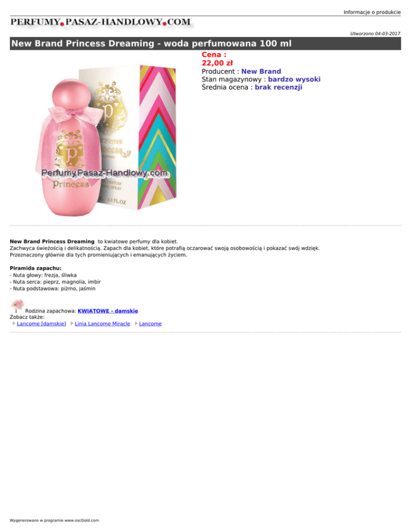411x532 pixels.
Task: Click the 22,00 zł price
Action: click(x=217, y=63)
